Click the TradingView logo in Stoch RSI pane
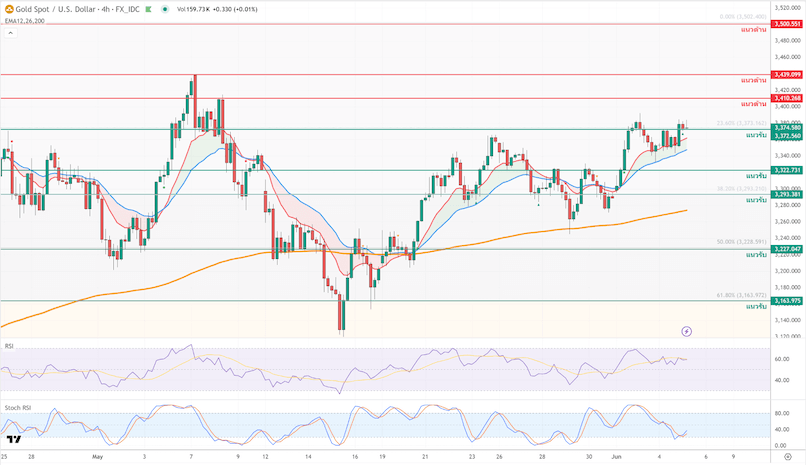806x465 pixels. (14, 439)
